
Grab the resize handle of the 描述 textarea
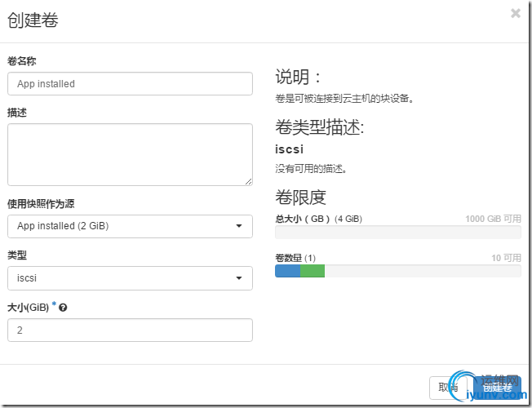tap(247, 180)
